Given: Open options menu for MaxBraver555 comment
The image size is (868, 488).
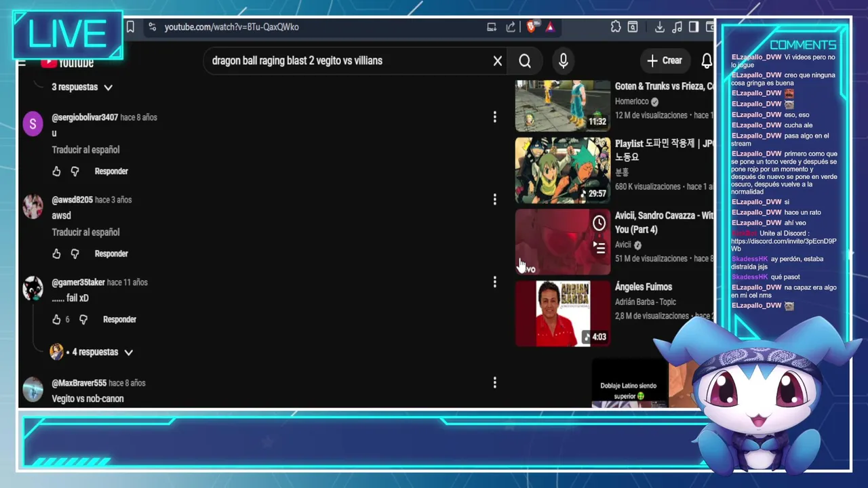Looking at the screenshot, I should [x=495, y=383].
